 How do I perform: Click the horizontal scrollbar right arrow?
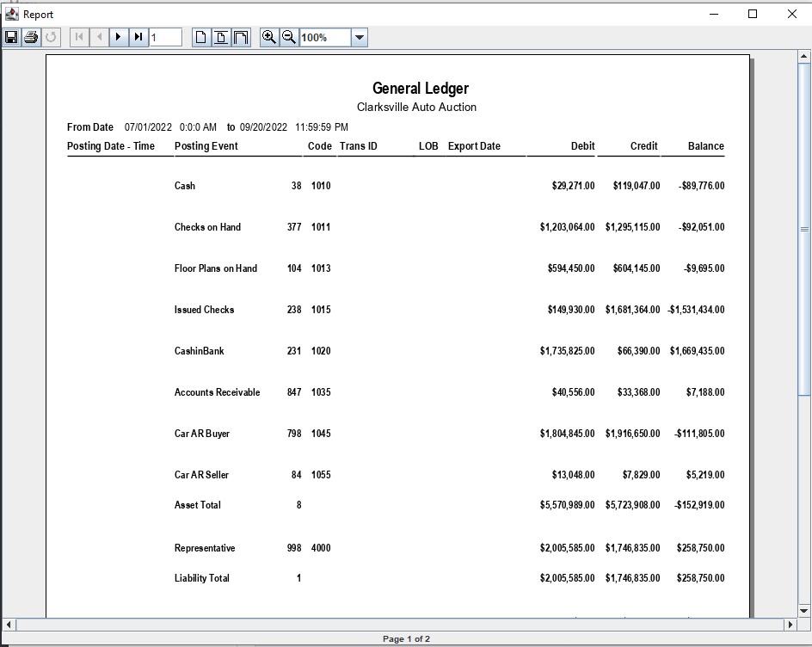(x=790, y=625)
